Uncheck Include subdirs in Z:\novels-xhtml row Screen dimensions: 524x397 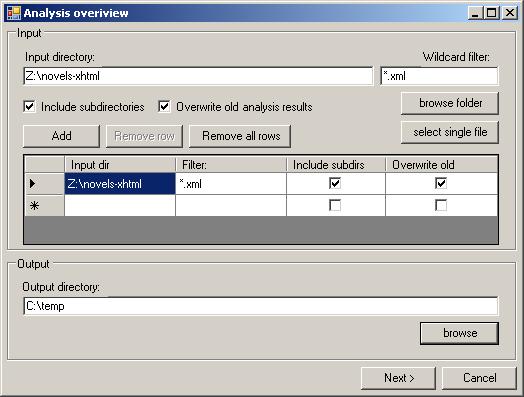(335, 183)
